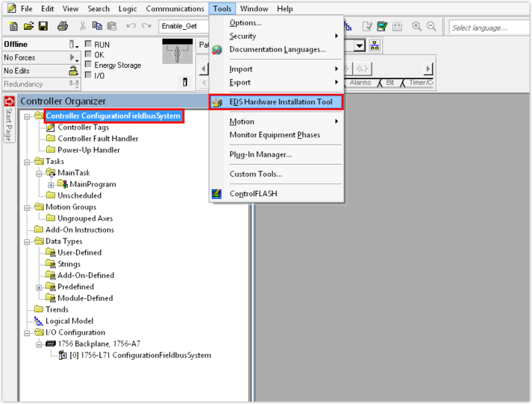Click the Zoom Out magnifier icon
532x404 pixels.
[x=431, y=27]
